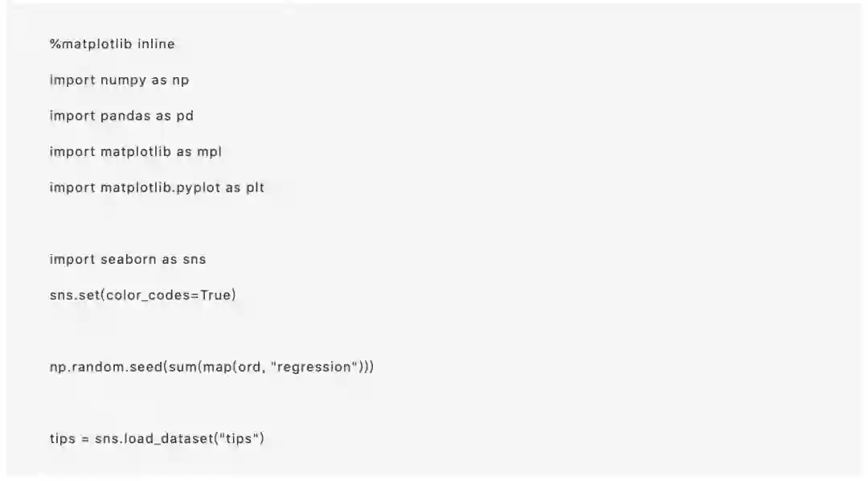Click the 'import pandas as pd' line
The width and height of the screenshot is (868, 481).
(121, 116)
